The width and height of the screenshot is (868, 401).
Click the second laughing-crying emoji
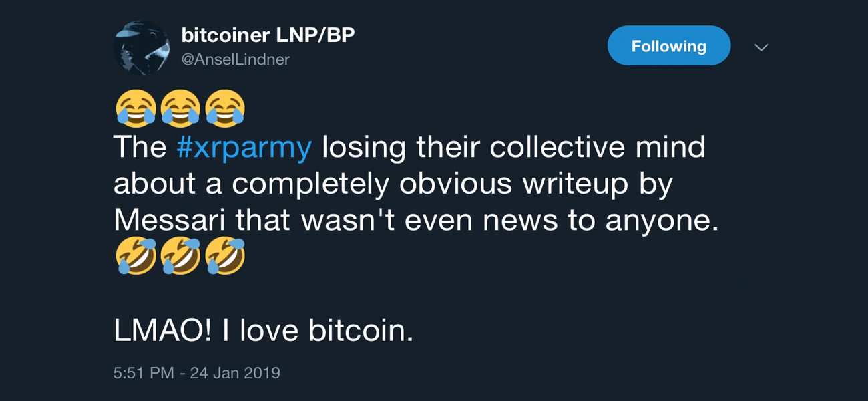(180, 107)
